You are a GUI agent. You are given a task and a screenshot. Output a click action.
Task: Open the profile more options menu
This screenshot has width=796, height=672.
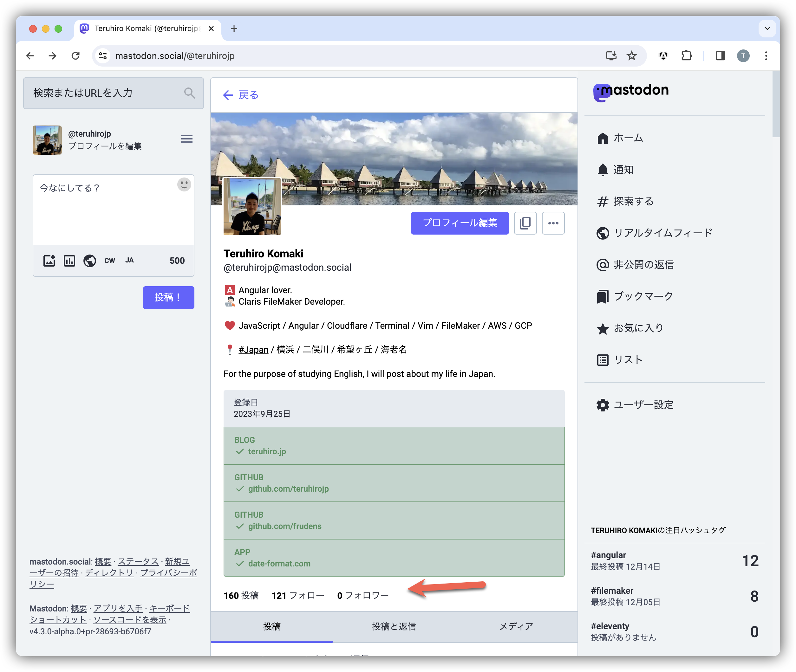tap(553, 223)
